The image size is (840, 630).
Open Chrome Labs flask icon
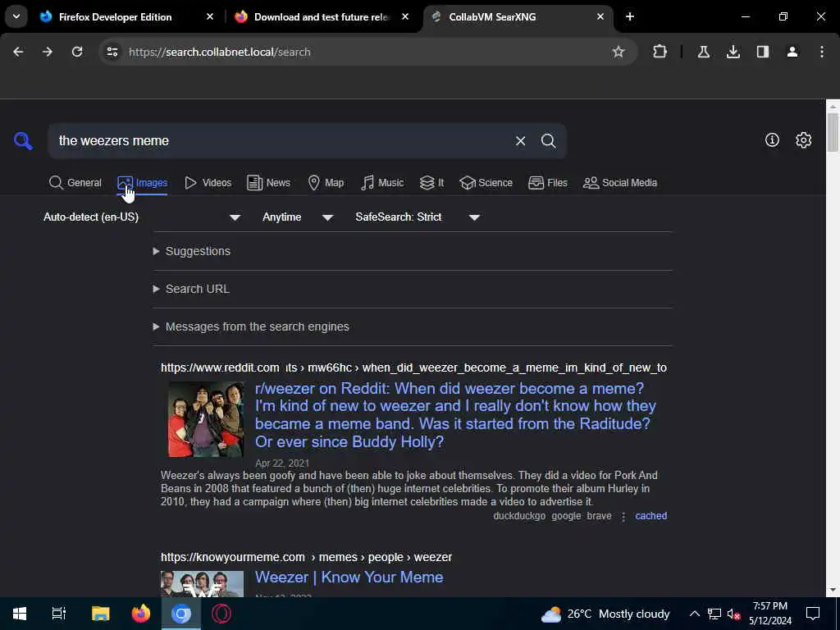click(703, 52)
